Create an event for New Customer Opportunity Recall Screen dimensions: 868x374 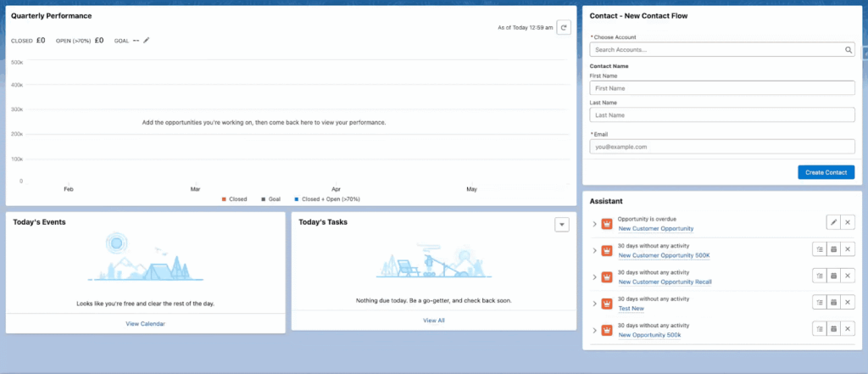click(x=833, y=276)
